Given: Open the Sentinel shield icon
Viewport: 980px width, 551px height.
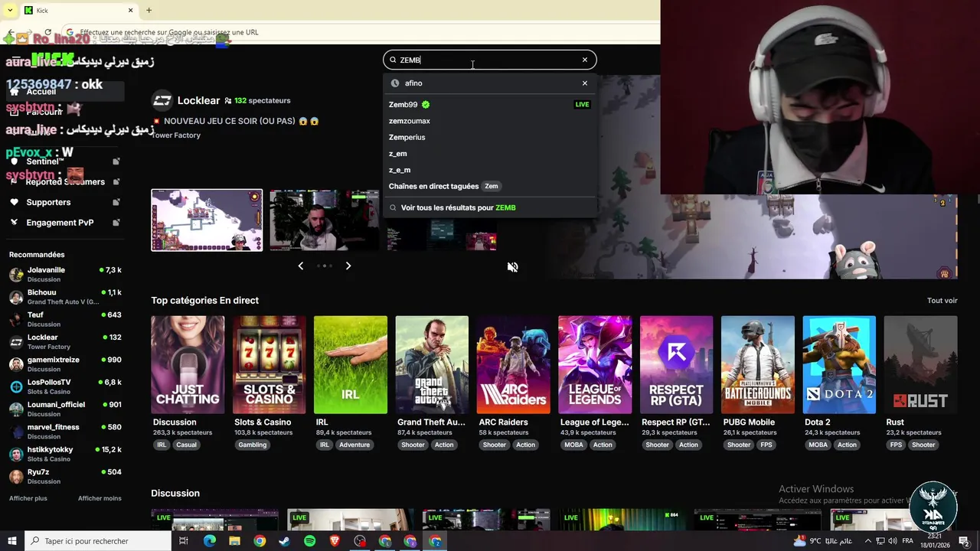Looking at the screenshot, I should [14, 161].
